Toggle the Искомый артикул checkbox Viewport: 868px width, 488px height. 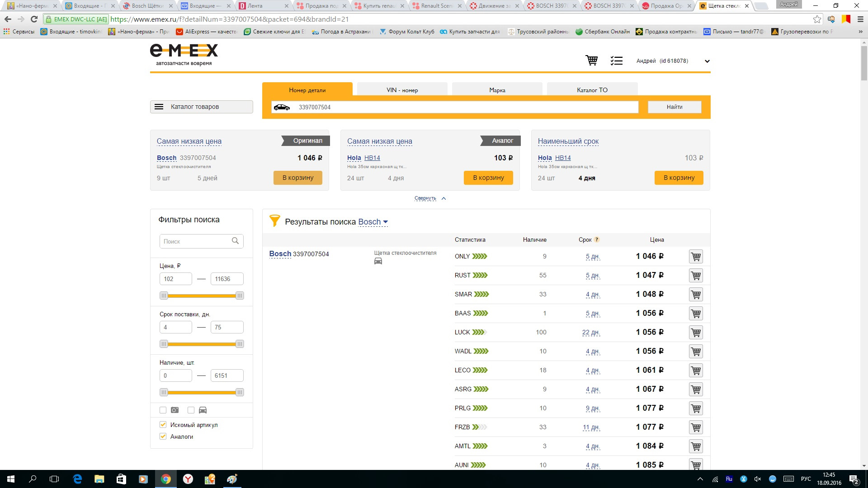pyautogui.click(x=163, y=425)
